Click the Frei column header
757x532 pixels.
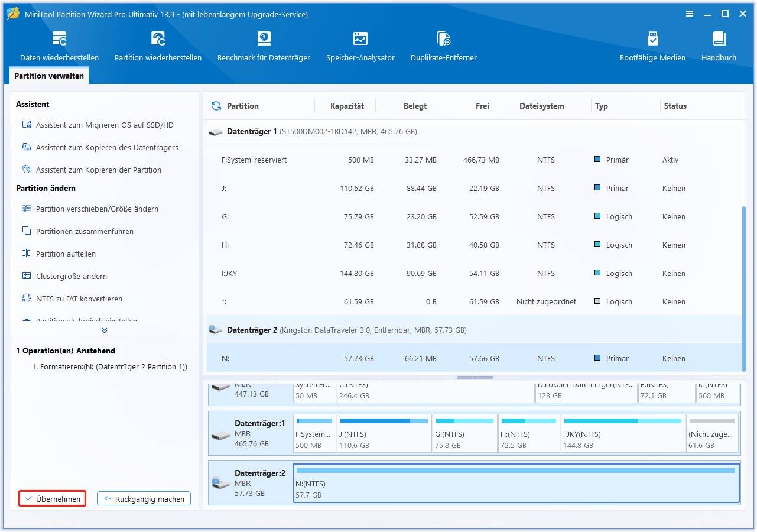482,106
